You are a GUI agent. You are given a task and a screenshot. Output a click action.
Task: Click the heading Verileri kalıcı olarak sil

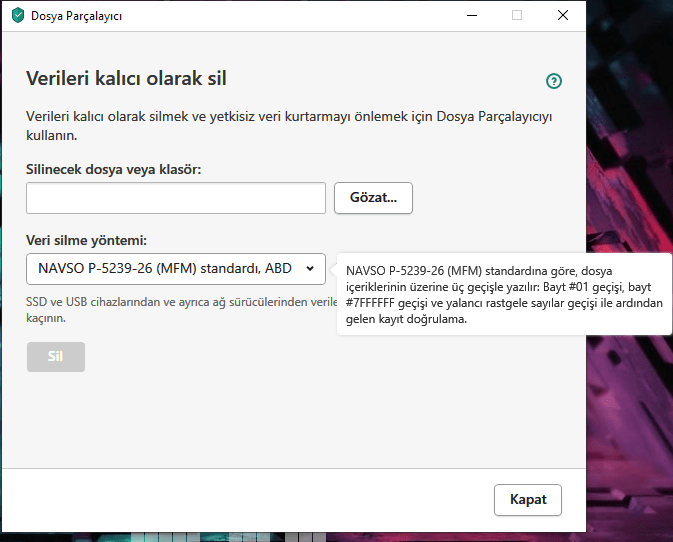(126, 79)
